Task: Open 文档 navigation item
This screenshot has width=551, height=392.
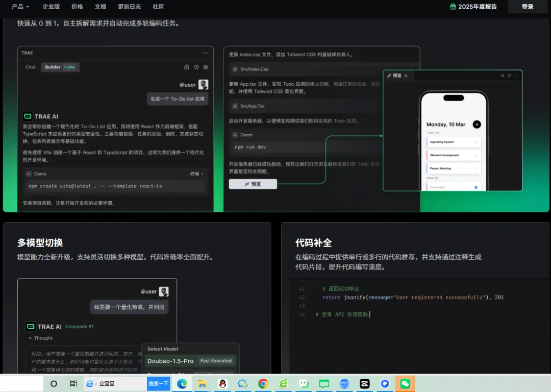Action: [x=101, y=7]
